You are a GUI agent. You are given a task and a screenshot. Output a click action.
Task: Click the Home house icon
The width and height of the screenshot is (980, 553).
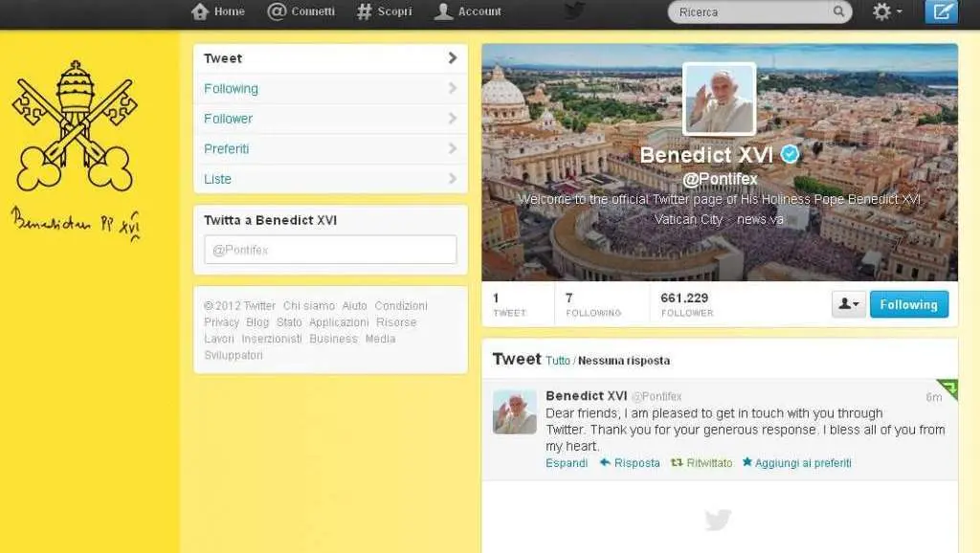[x=200, y=11]
